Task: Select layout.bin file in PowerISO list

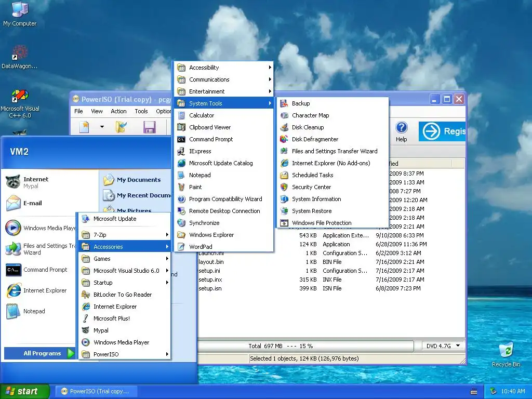Action: [x=211, y=262]
